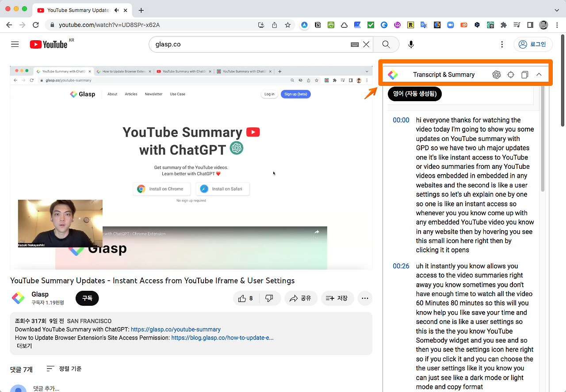Screen dimensions: 566x392
Task: Open more actions ellipsis under the video
Action: coord(365,298)
